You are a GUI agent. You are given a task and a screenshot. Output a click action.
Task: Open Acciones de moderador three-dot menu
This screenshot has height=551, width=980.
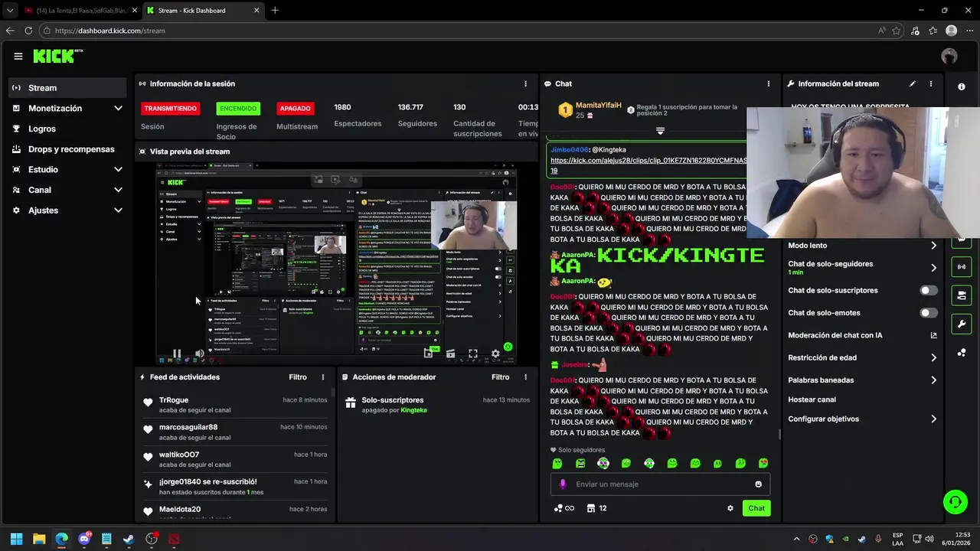(x=525, y=377)
